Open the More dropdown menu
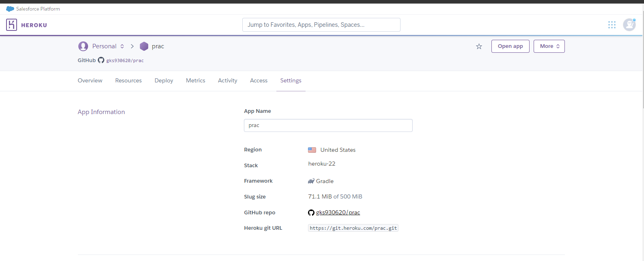This screenshot has width=644, height=261. (x=549, y=46)
